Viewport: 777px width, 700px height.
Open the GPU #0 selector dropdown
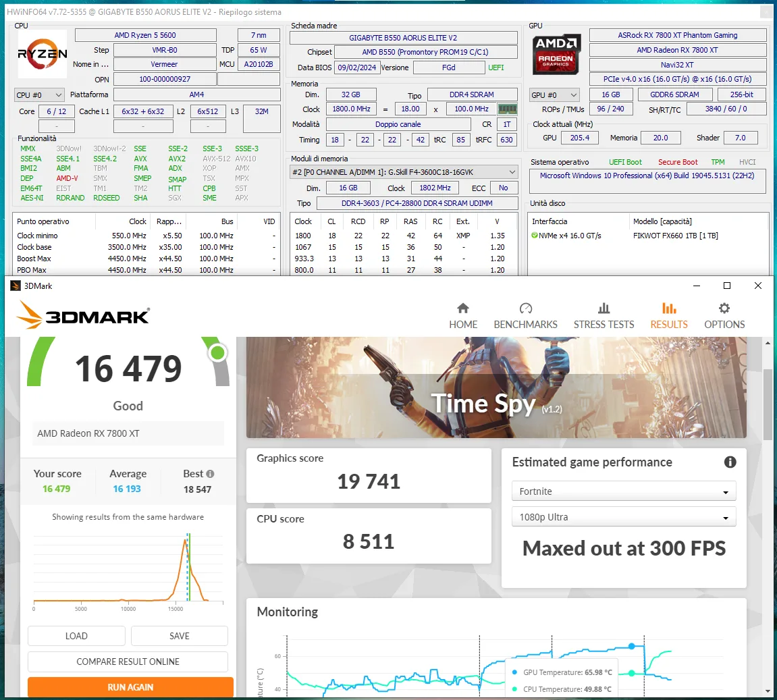[x=554, y=95]
